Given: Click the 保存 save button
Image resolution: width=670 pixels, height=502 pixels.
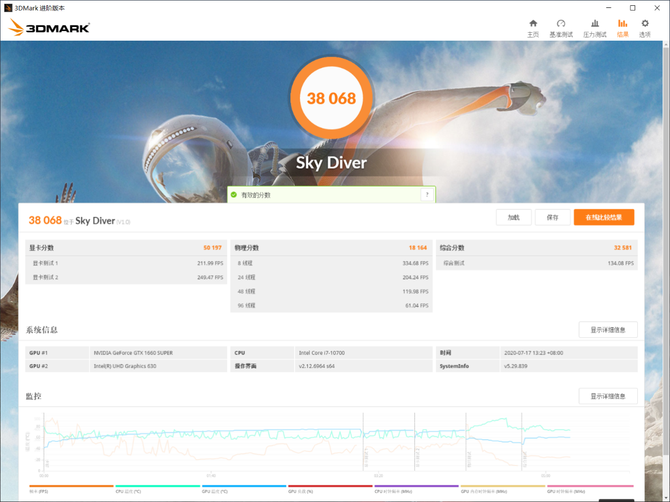Looking at the screenshot, I should click(x=553, y=217).
